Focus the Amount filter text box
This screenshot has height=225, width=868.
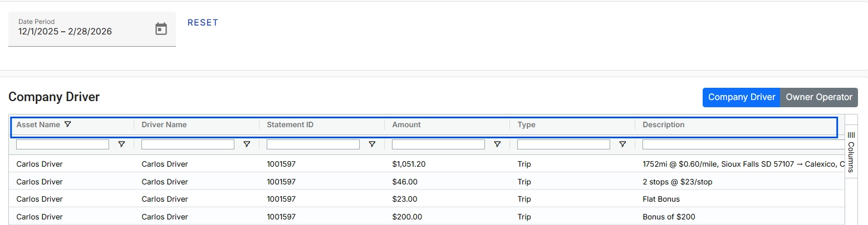[x=439, y=144]
